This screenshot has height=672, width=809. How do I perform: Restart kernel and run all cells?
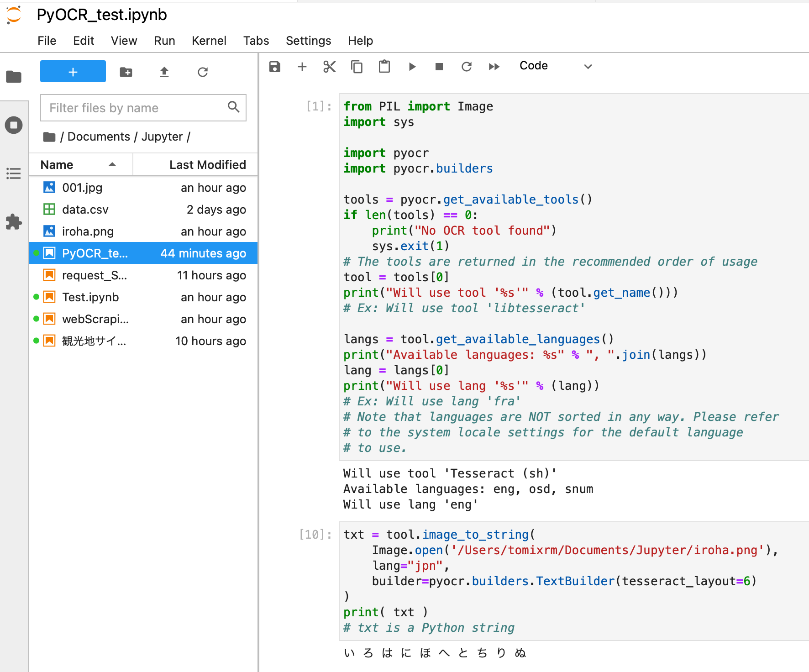click(x=494, y=67)
